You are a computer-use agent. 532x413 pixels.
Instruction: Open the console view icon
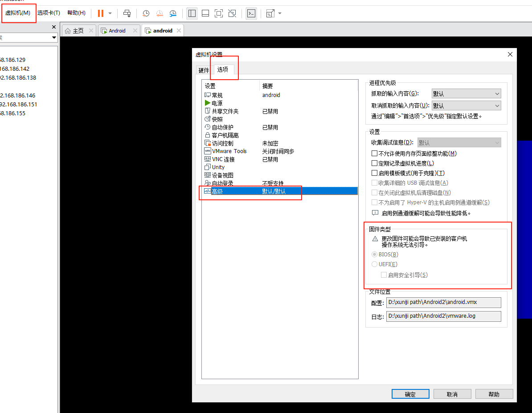pyautogui.click(x=251, y=13)
